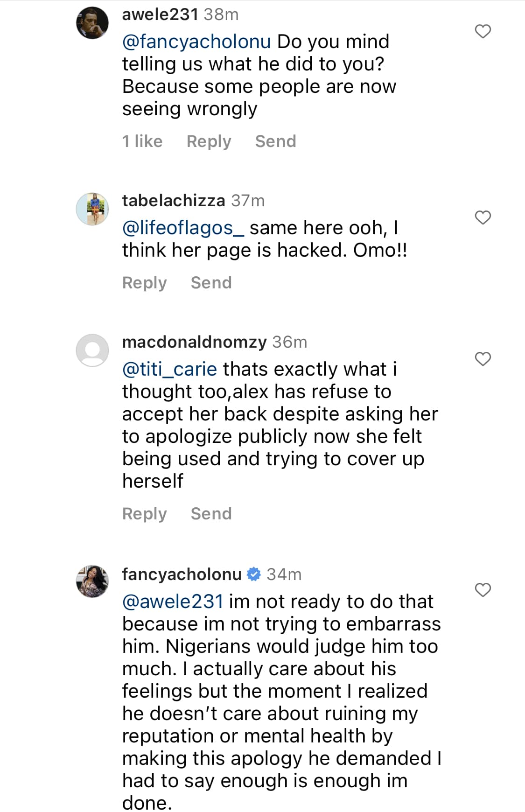Open the @titi_carie mention link
The height and width of the screenshot is (812, 525).
coord(169,370)
